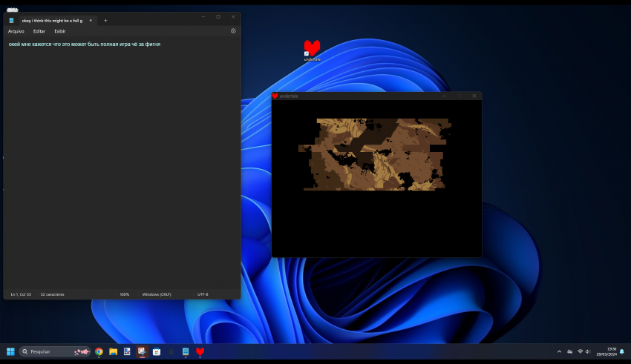
Task: Open the picture editor app icon beside File Explorer
Action: point(127,351)
